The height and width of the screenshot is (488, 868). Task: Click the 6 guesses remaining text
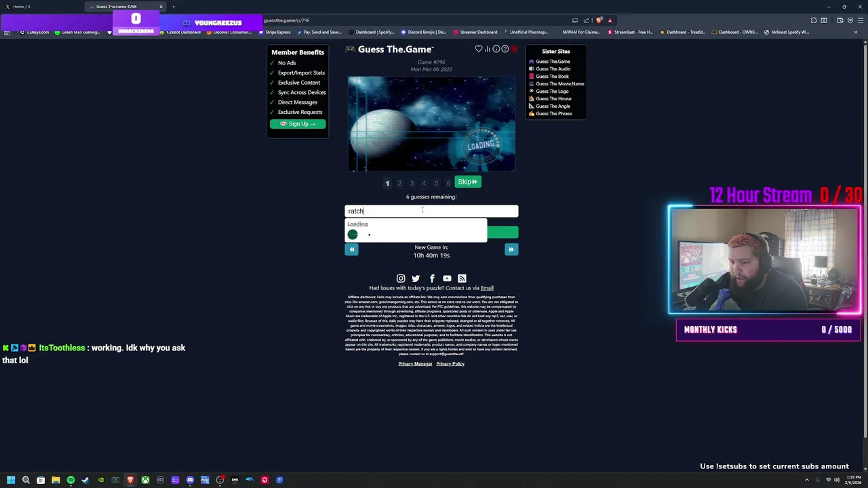431,197
